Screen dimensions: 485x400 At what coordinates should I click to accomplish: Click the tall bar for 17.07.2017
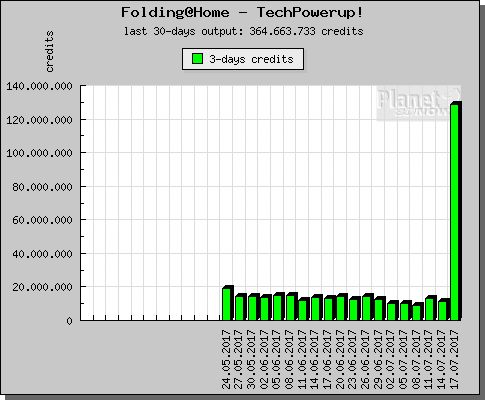pyautogui.click(x=456, y=211)
